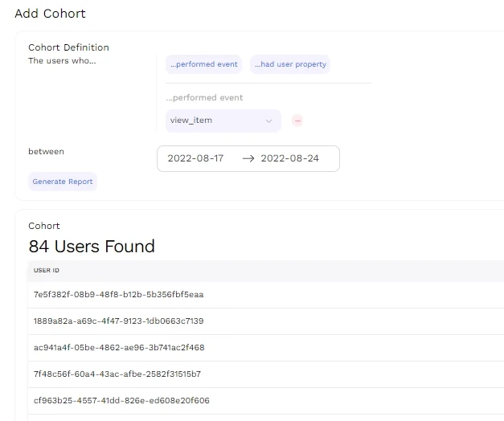This screenshot has width=504, height=421.
Task: Click the Add Cohort page title
Action: (x=50, y=14)
